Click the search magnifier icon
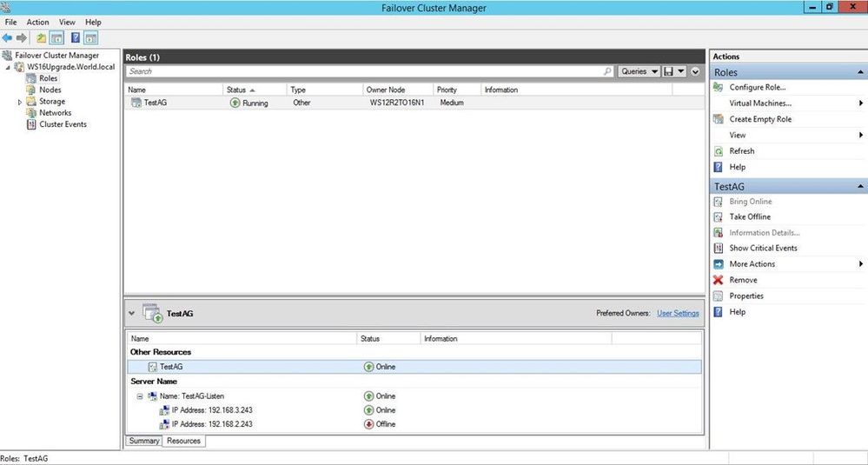Viewport: 868px width, 465px height. [607, 71]
